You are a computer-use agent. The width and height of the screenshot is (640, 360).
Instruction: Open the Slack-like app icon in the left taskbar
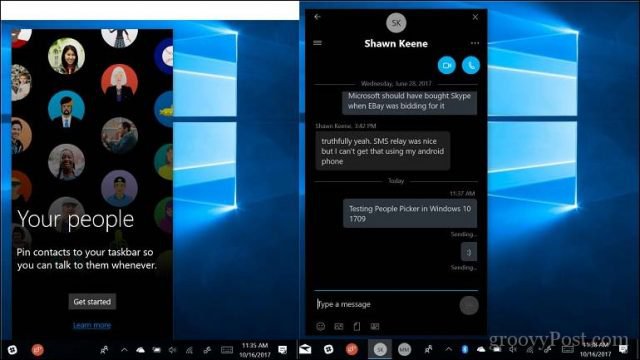pos(13,350)
